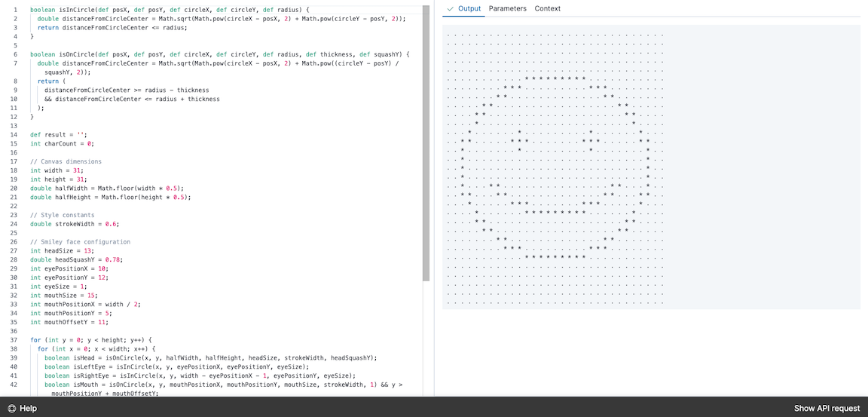This screenshot has width=868, height=417.
Task: Click the panel divider between editor and output
Action: (434, 204)
